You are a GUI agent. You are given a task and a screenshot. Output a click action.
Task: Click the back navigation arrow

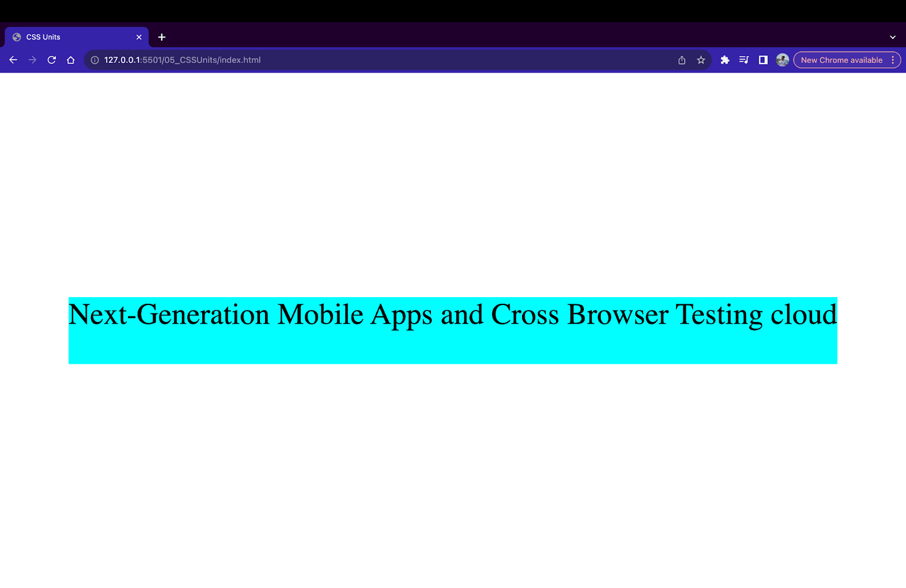point(13,59)
